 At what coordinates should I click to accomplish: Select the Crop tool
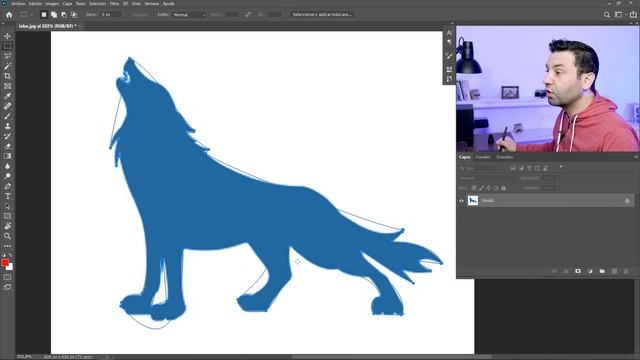(x=7, y=76)
